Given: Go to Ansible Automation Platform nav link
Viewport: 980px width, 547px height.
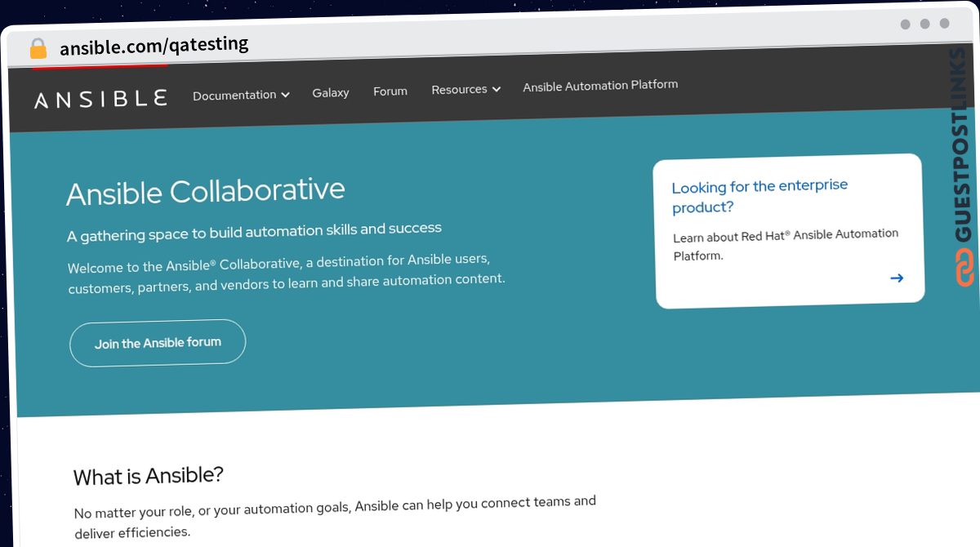Looking at the screenshot, I should click(600, 85).
